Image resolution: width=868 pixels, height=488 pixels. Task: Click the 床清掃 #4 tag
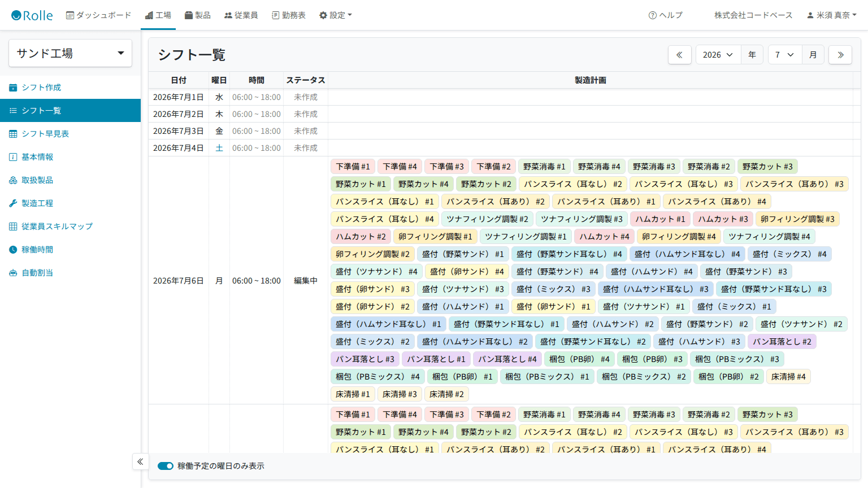click(788, 377)
